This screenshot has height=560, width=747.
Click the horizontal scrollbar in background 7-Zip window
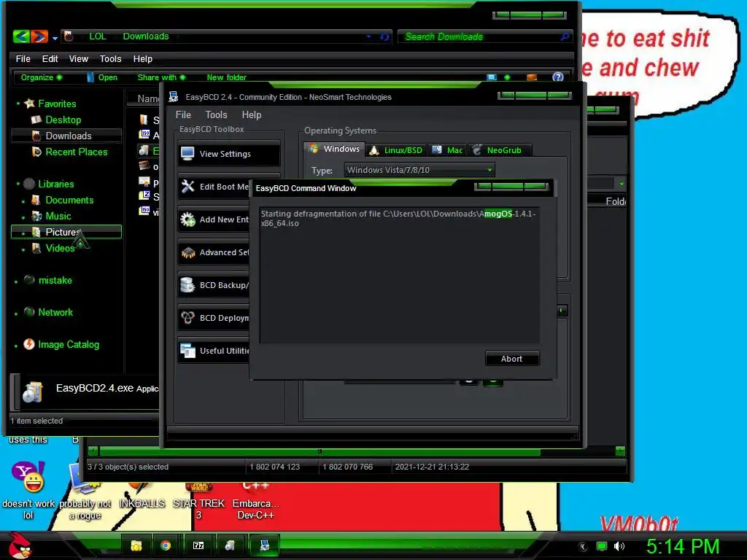click(320, 451)
